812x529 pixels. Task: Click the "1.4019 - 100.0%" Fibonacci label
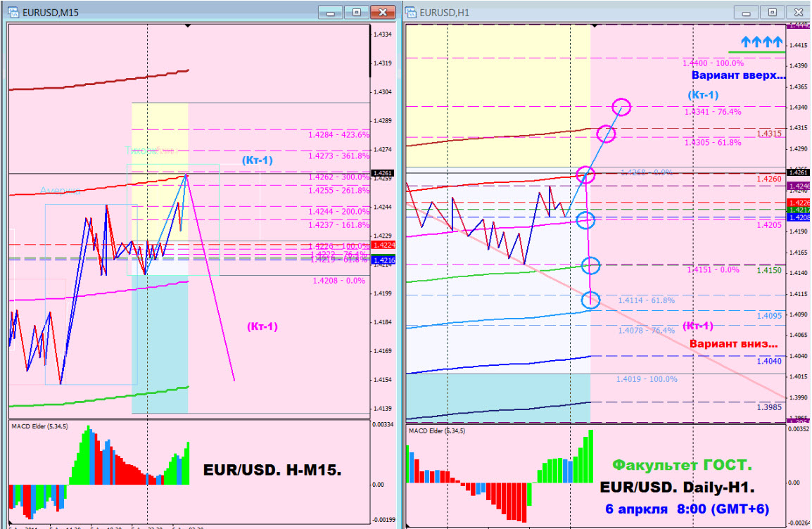[x=646, y=379]
